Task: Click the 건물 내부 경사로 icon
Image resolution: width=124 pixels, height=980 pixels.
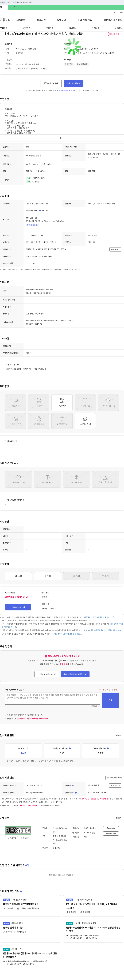Action: pyautogui.click(x=105, y=479)
